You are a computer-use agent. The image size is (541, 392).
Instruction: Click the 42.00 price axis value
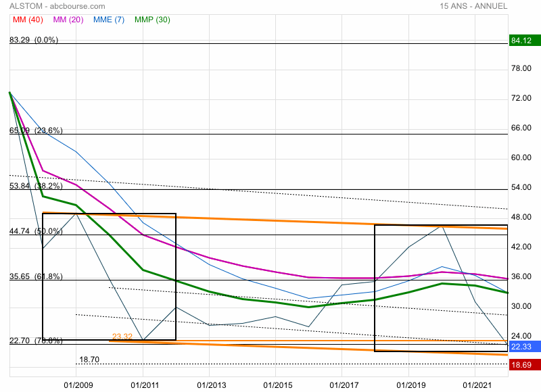click(x=521, y=247)
